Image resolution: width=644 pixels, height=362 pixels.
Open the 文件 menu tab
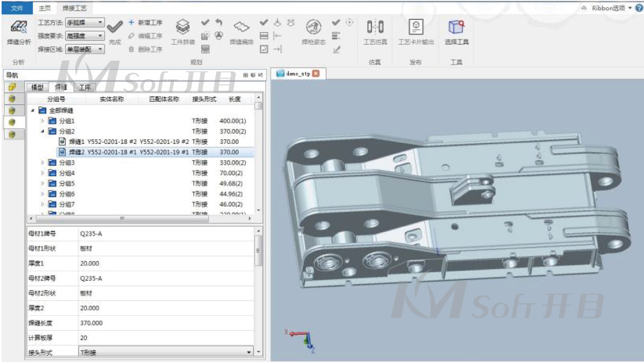(x=17, y=8)
